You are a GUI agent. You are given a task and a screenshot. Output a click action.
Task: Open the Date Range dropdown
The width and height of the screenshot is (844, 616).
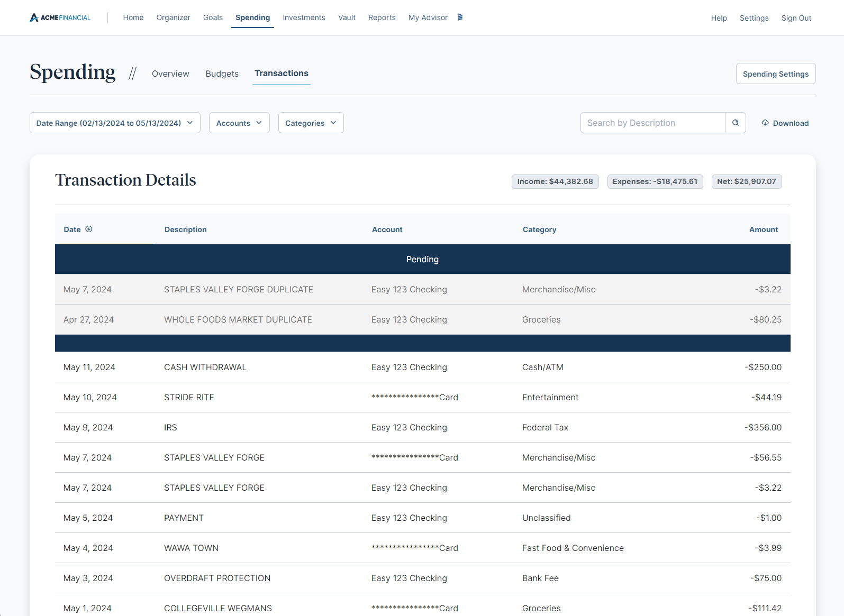pos(115,123)
